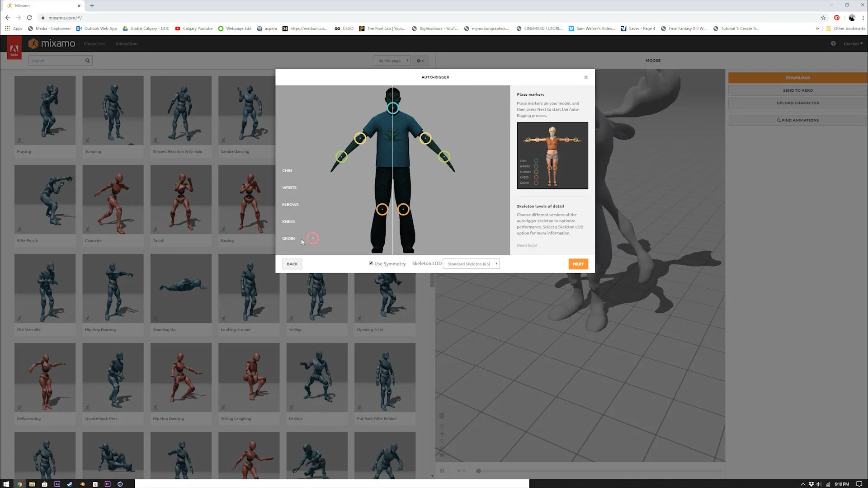Click the animation timeline slider handle
This screenshot has width=868, height=488.
pos(478,471)
